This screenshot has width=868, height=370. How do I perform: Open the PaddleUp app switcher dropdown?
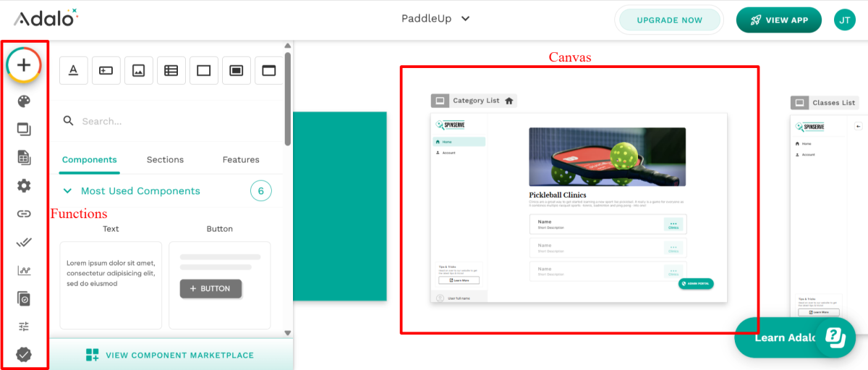[435, 19]
